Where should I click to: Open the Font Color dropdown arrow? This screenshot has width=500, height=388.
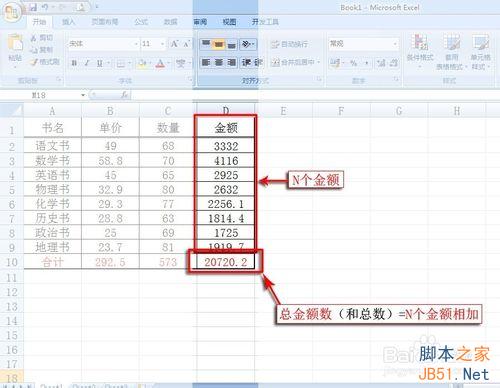tap(169, 63)
